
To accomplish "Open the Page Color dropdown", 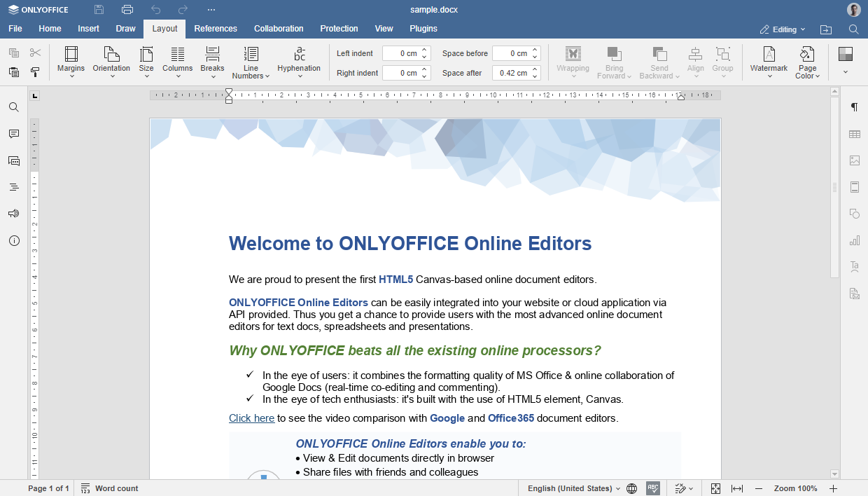I will (807, 62).
